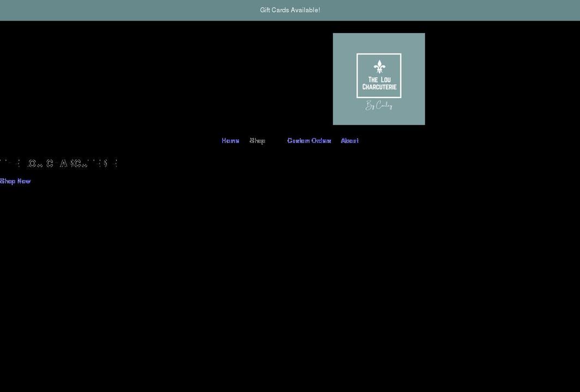Expand the Shop dropdown in the navigation

tap(274, 140)
